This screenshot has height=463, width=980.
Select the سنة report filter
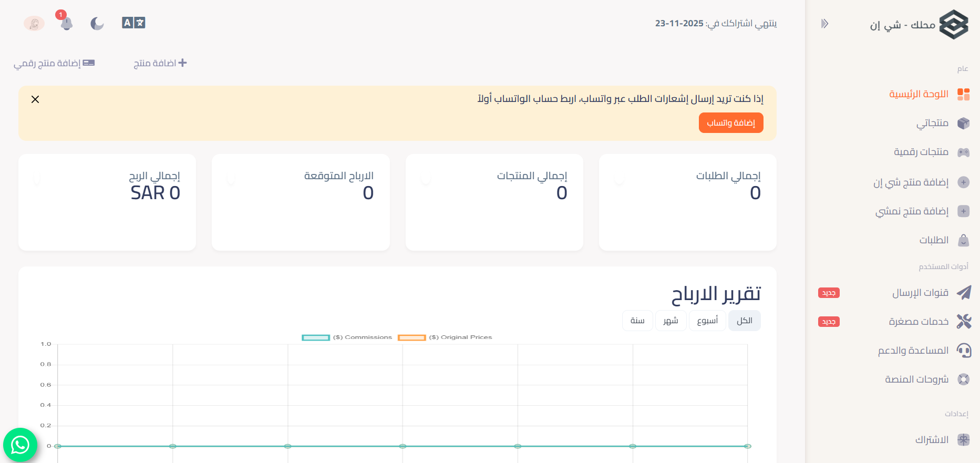[x=637, y=321]
